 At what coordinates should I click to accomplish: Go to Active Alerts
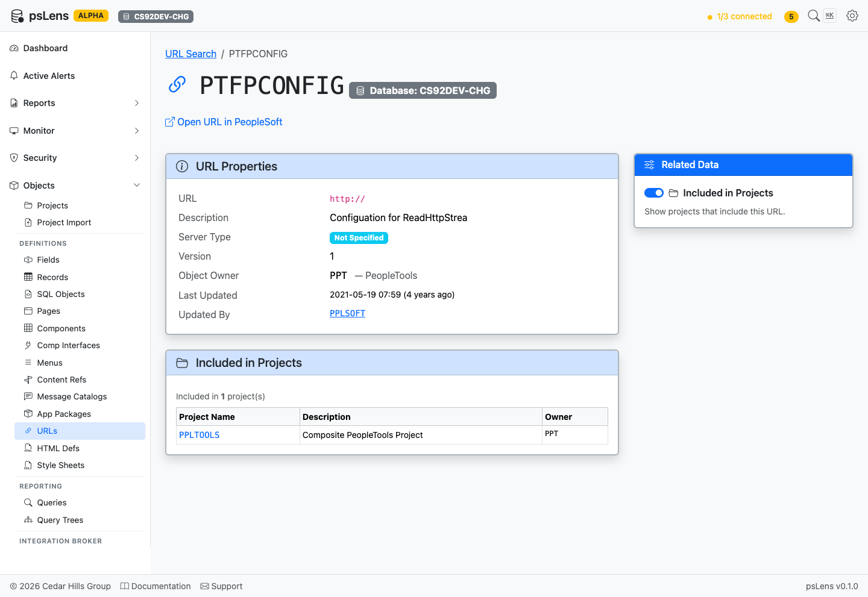point(75,76)
